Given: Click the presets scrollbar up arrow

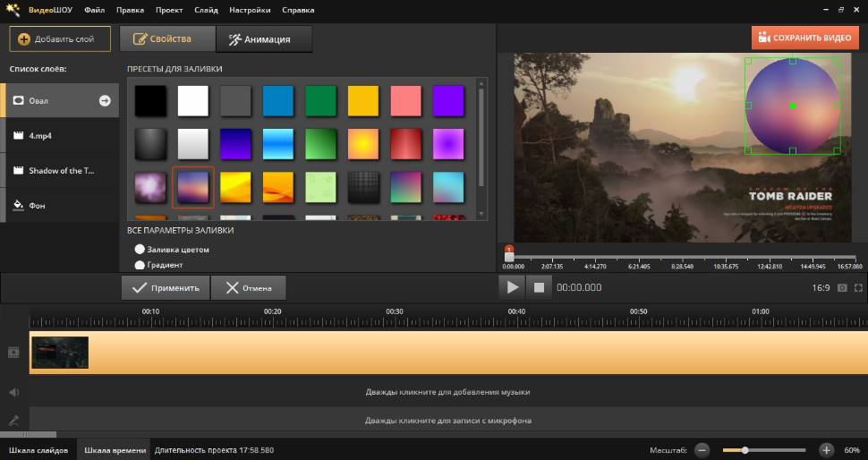Looking at the screenshot, I should click(x=481, y=83).
